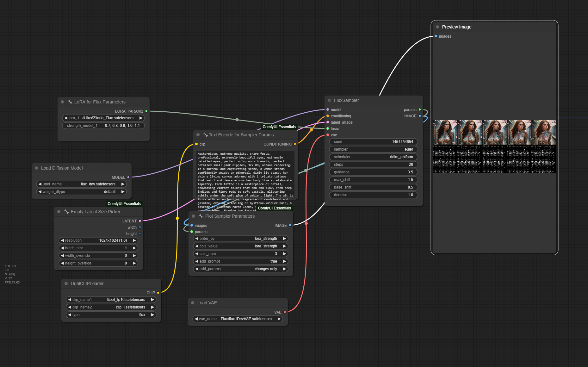Click the images input port on Preview Image
The width and height of the screenshot is (588, 367).
436,36
